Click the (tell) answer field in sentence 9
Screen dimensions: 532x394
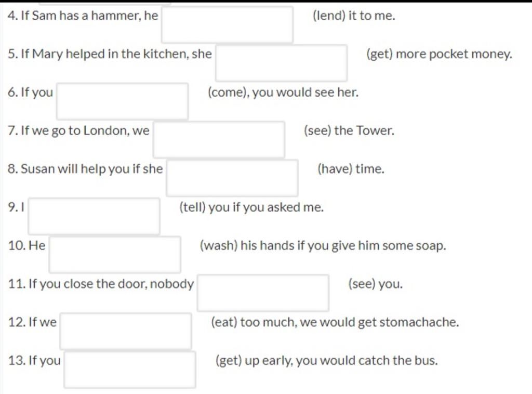point(94,217)
